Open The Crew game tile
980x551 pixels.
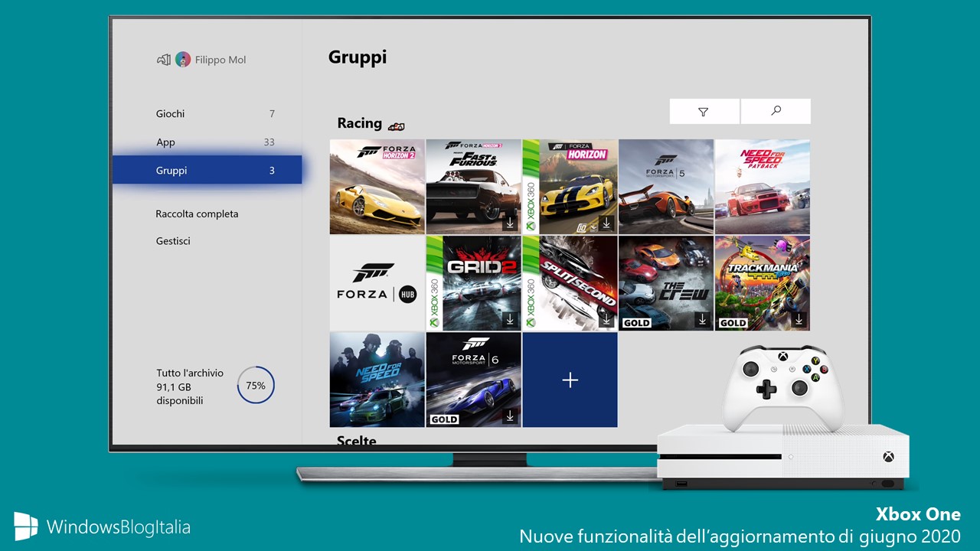click(666, 283)
